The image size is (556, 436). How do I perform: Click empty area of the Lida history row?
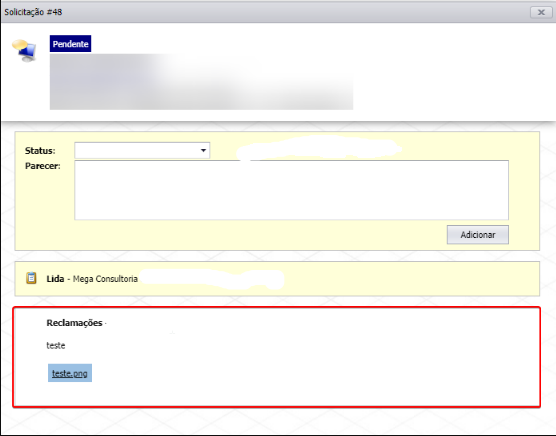(x=408, y=279)
